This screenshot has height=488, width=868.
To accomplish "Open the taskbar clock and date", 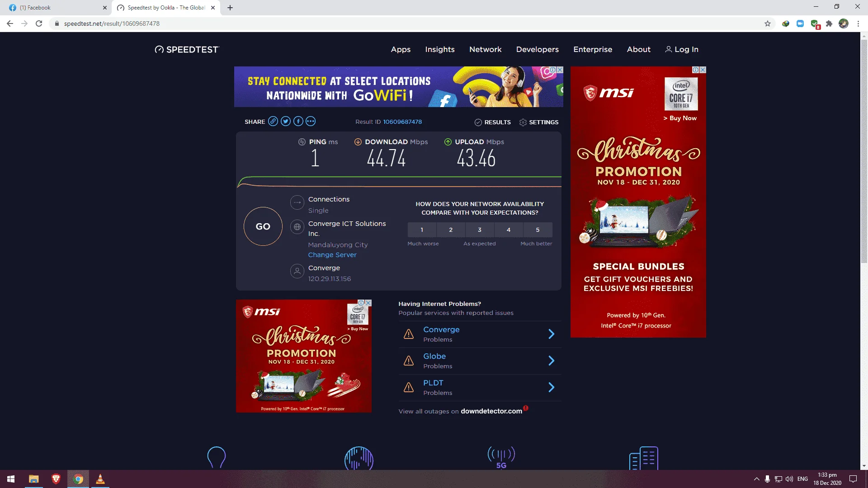I will [827, 479].
